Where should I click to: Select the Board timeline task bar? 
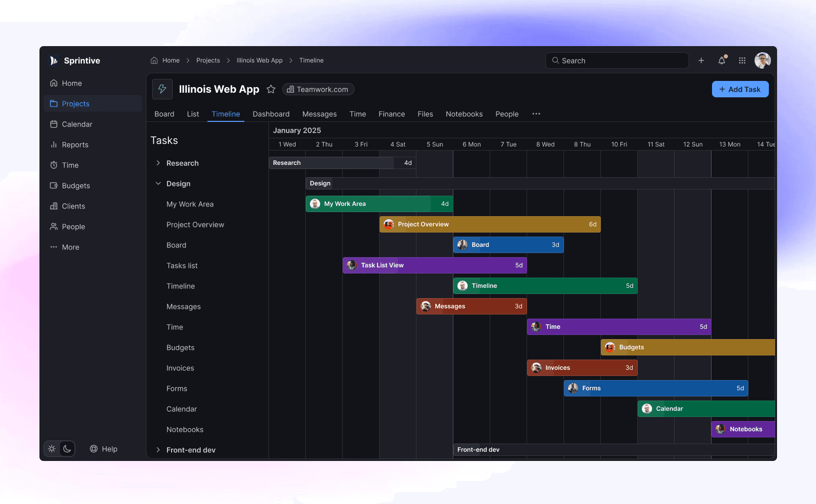pos(509,245)
